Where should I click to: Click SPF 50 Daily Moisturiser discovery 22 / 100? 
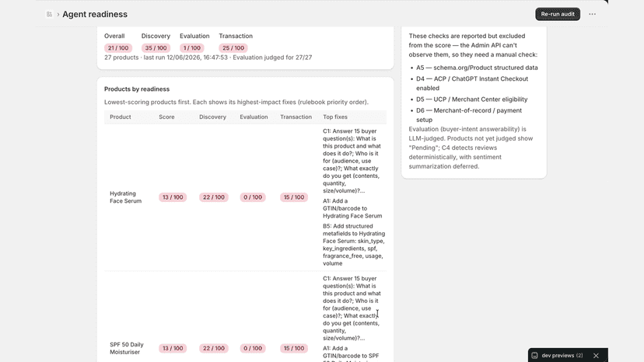pyautogui.click(x=214, y=349)
